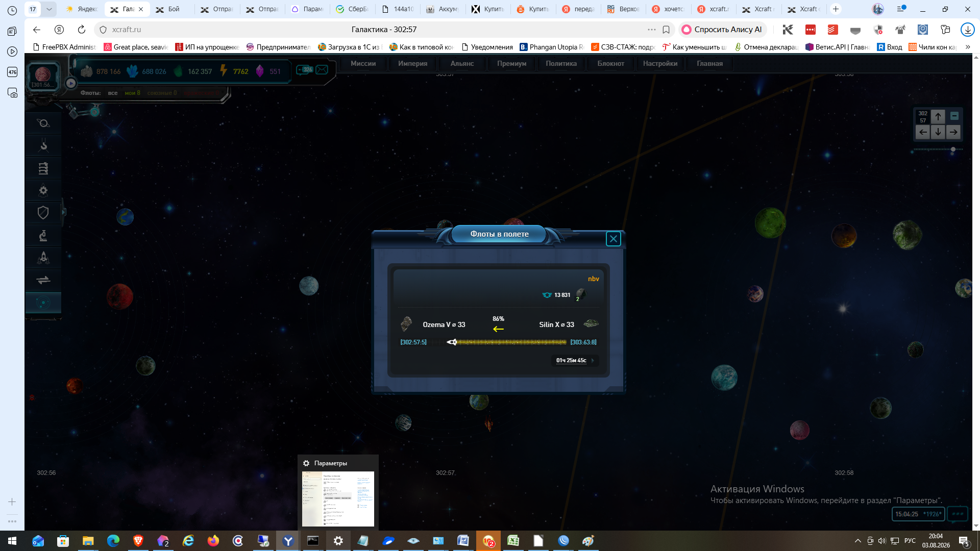
Task: Open the chat icon showing 326
Action: (x=305, y=70)
